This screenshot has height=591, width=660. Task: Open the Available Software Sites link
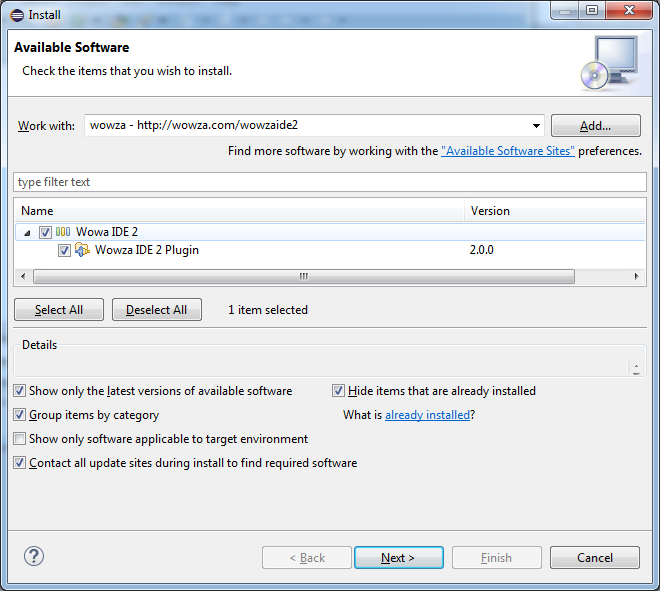(508, 151)
